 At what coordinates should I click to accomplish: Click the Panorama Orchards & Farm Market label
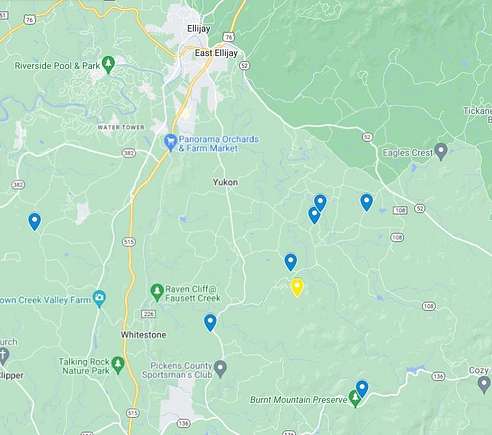[219, 144]
